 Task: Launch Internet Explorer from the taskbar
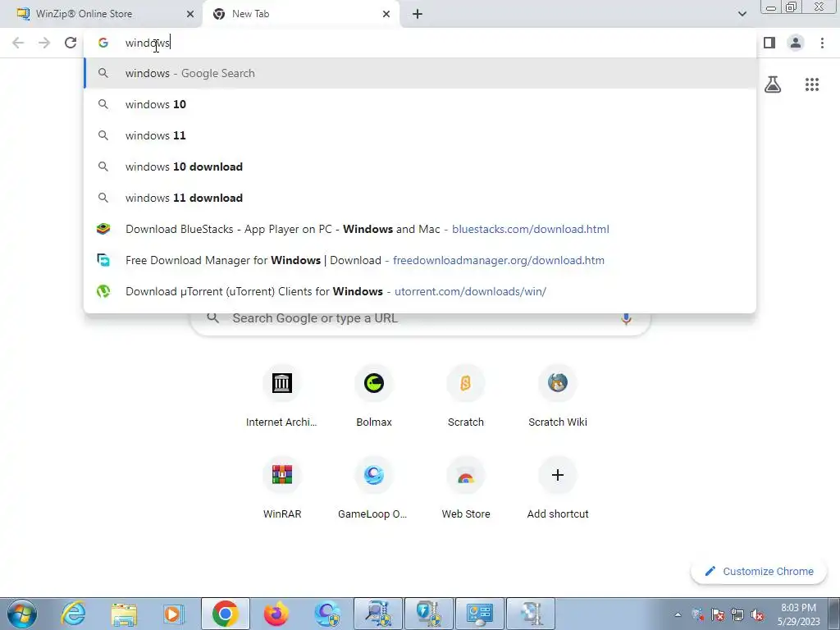73,614
